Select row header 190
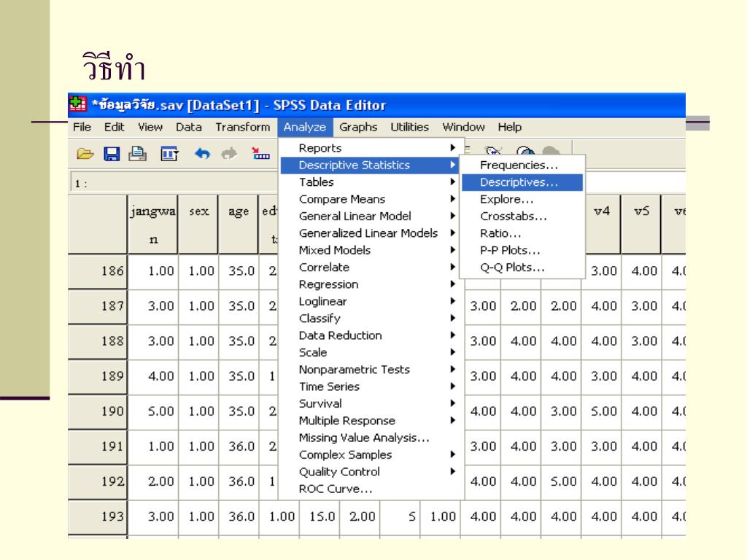Viewport: 747px width, 560px height. click(98, 411)
